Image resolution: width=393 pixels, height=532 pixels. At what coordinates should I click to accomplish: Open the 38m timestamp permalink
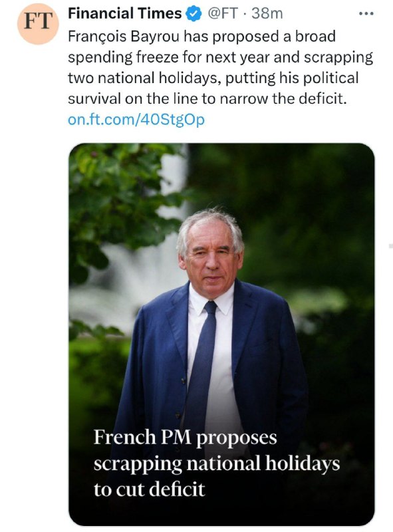pos(267,13)
